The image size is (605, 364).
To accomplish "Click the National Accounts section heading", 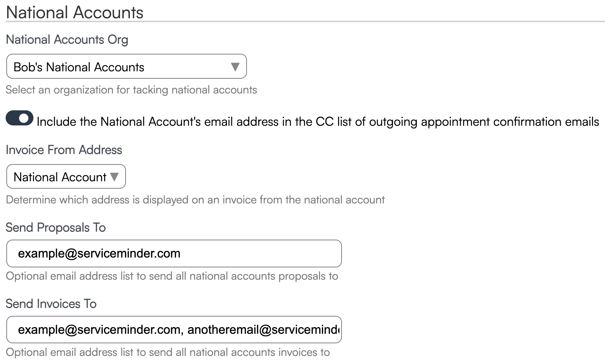I will pyautogui.click(x=75, y=12).
